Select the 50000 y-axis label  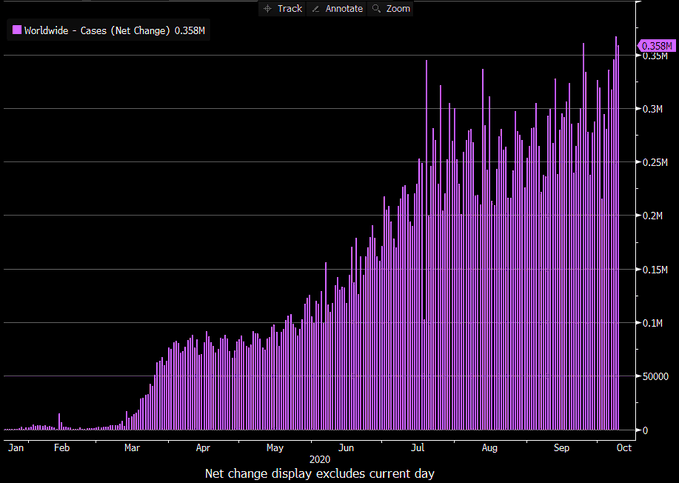[654, 377]
